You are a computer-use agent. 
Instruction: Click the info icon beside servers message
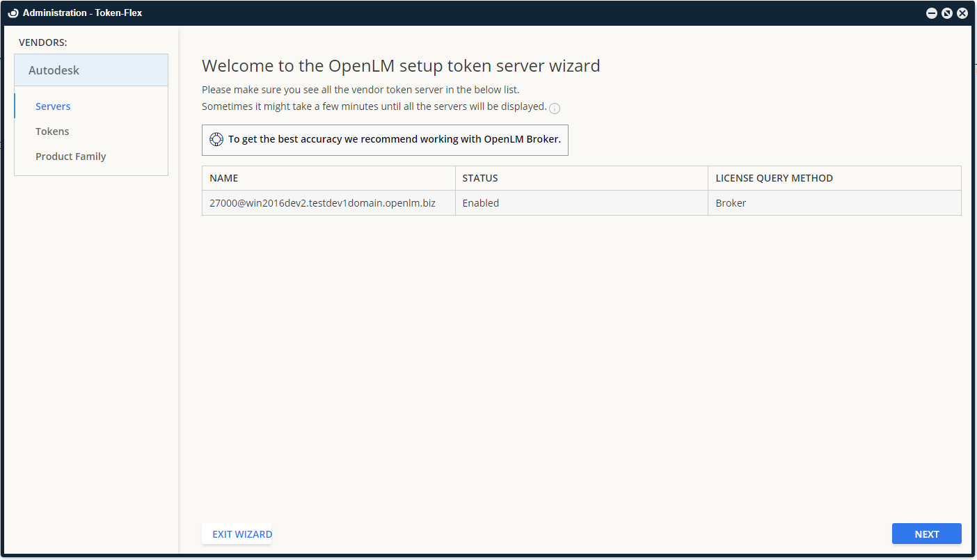(555, 108)
